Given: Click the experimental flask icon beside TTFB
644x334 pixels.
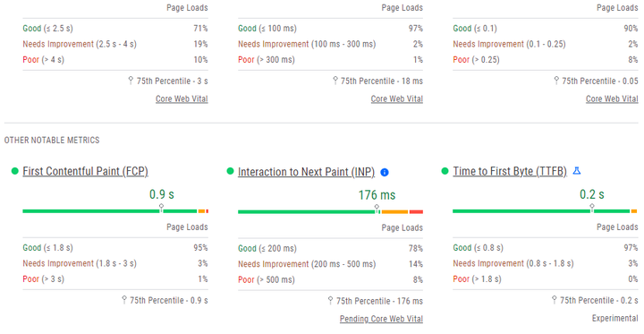Looking at the screenshot, I should tap(577, 171).
